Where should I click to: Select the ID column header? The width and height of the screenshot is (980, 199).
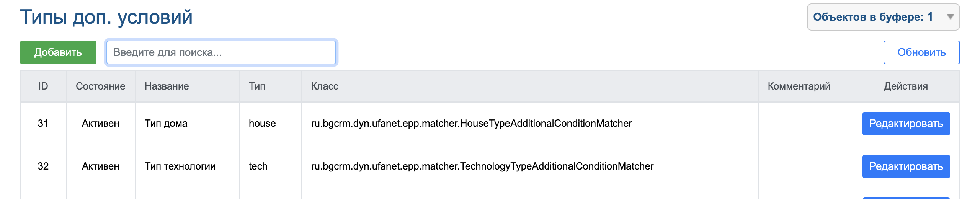tap(43, 86)
